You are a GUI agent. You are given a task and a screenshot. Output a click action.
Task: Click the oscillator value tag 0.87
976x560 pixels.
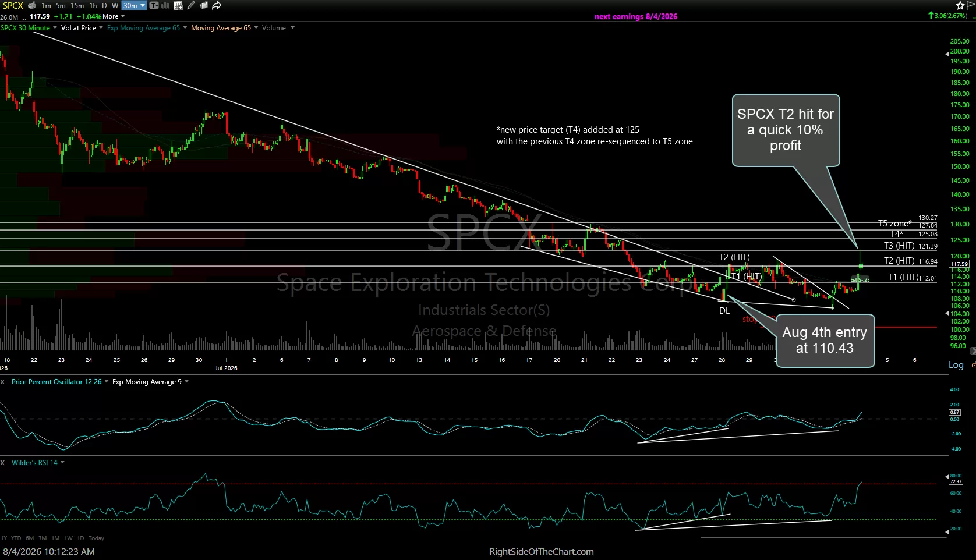(x=955, y=412)
